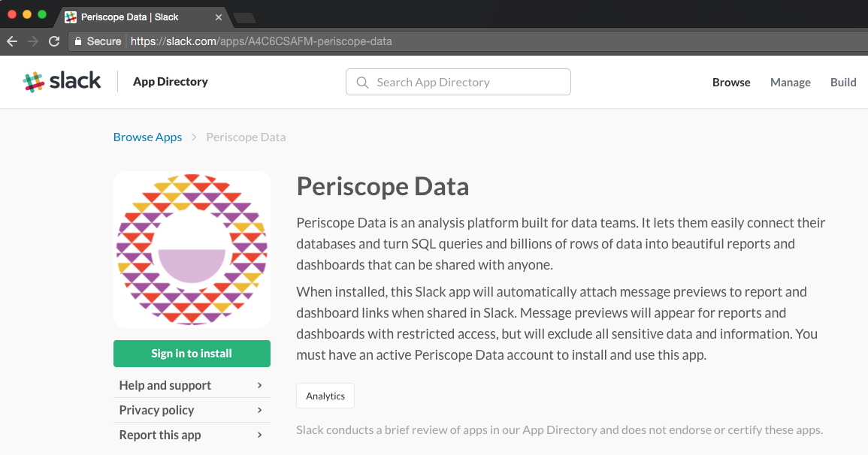Click the Analytics category tag

coord(325,396)
